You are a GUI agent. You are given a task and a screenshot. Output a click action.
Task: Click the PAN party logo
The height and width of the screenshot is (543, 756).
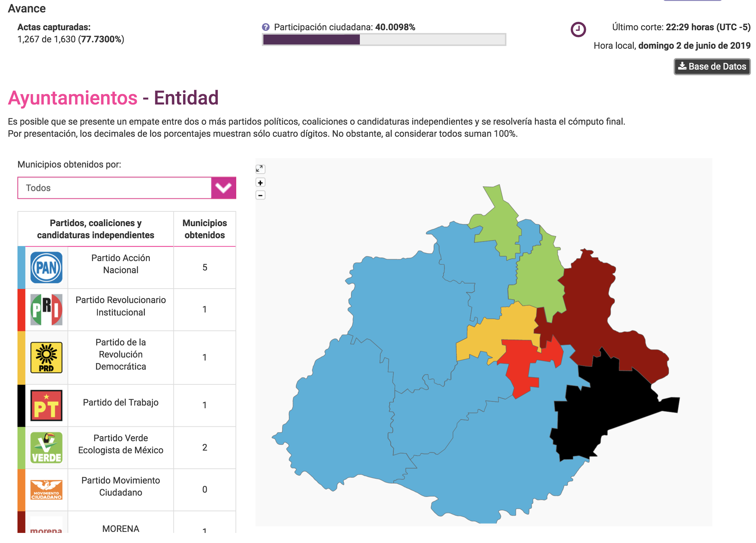click(46, 268)
